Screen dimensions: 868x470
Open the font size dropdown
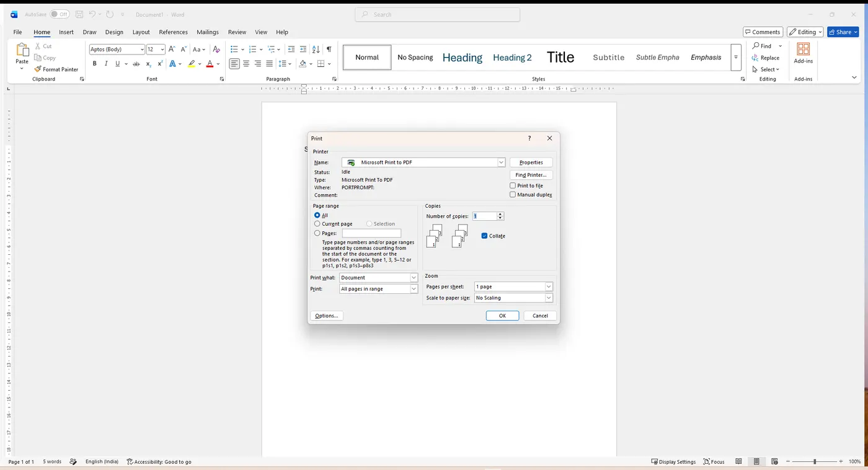162,49
